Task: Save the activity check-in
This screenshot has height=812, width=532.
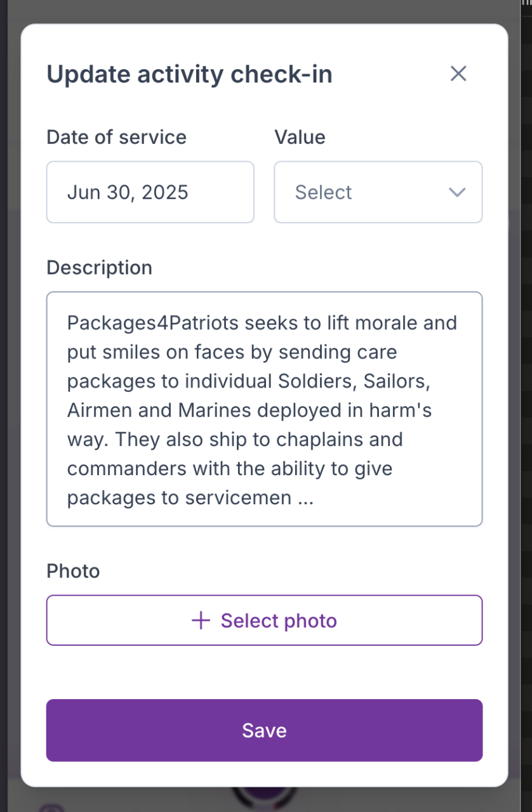Action: click(x=264, y=730)
